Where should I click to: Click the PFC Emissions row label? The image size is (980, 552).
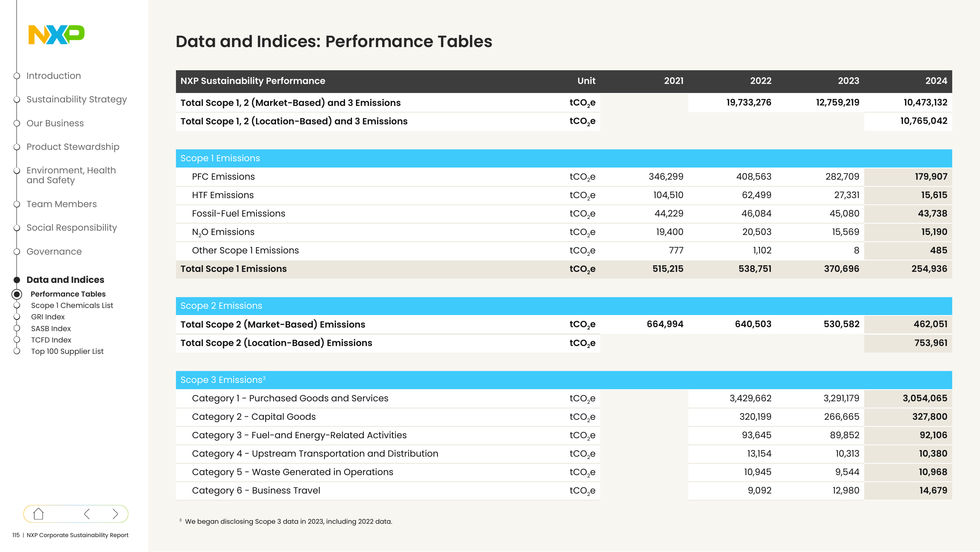223,177
